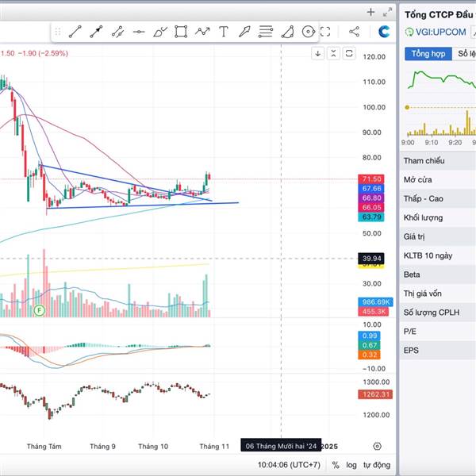Select the arrow marker tool
This screenshot has height=476, width=476.
(244, 32)
